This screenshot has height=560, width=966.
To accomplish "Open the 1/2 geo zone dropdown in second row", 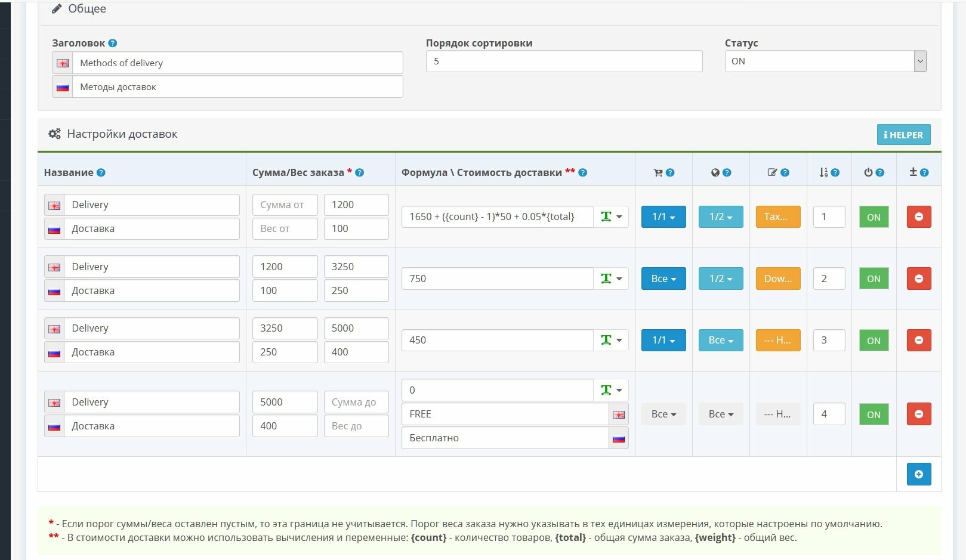I will pos(721,279).
